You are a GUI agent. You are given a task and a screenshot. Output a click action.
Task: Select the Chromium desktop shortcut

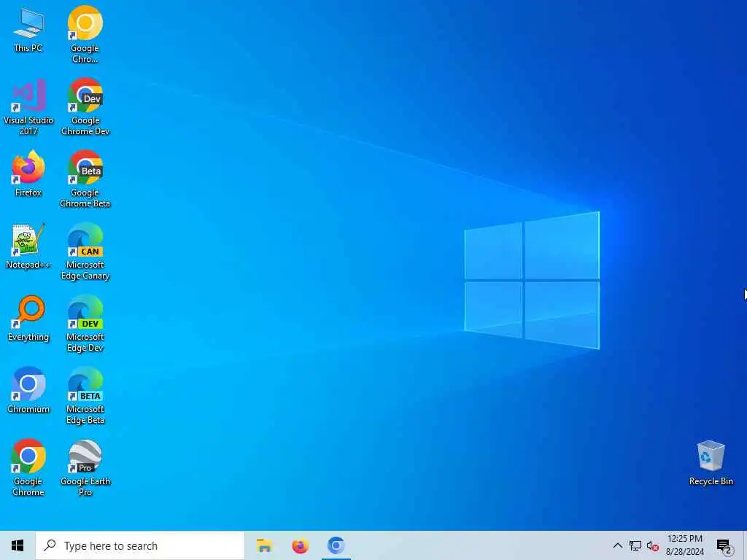coord(28,390)
